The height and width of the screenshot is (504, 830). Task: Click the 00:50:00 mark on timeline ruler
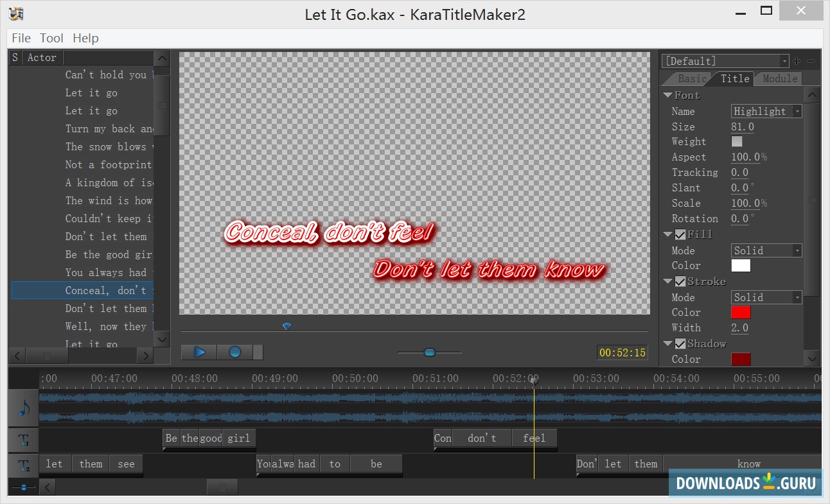coord(355,379)
